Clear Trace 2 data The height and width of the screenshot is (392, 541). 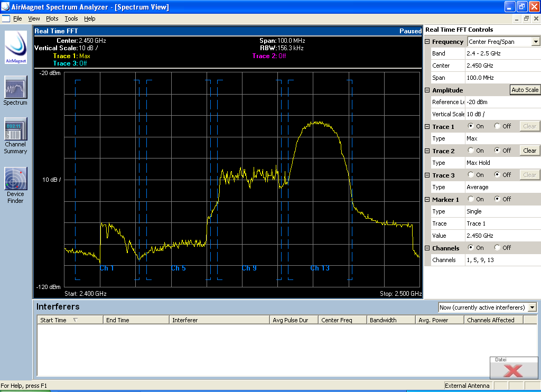pos(529,151)
